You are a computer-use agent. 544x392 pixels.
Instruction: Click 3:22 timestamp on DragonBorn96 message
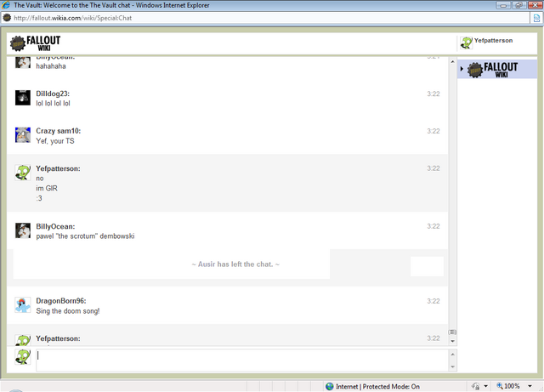tap(433, 301)
